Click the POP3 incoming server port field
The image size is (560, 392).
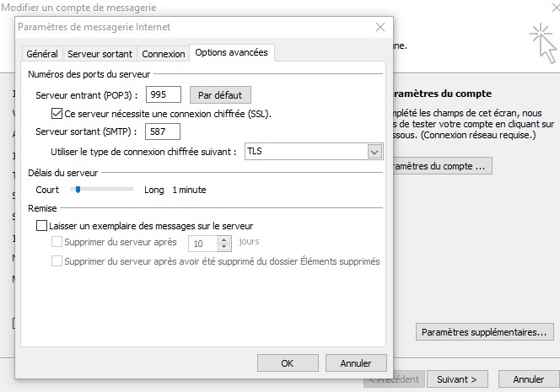[163, 94]
